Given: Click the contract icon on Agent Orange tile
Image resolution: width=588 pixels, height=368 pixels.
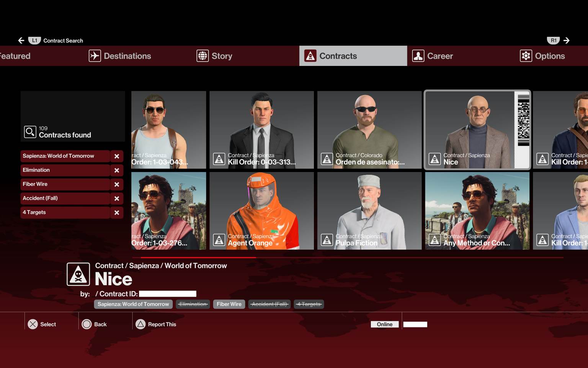Looking at the screenshot, I should coord(219,240).
